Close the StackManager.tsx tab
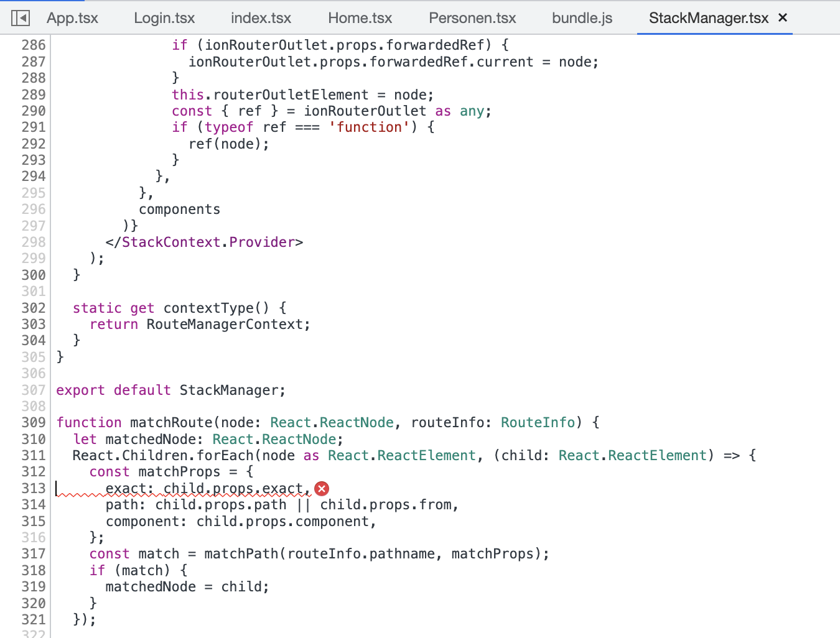Viewport: 840px width, 638px height. 783,17
